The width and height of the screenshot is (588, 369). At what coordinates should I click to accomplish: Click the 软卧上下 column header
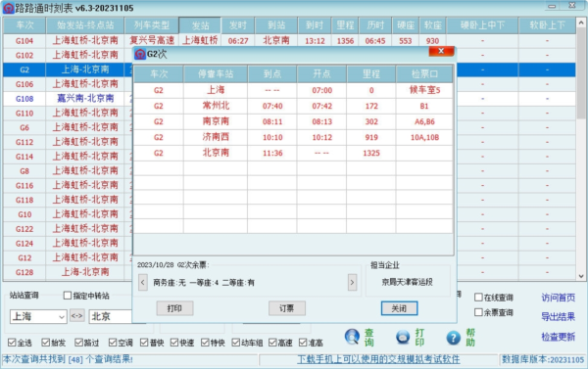pos(547,25)
